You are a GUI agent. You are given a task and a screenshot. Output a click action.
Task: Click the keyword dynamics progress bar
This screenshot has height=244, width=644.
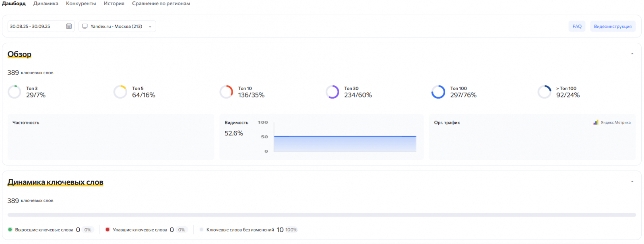[322, 215]
